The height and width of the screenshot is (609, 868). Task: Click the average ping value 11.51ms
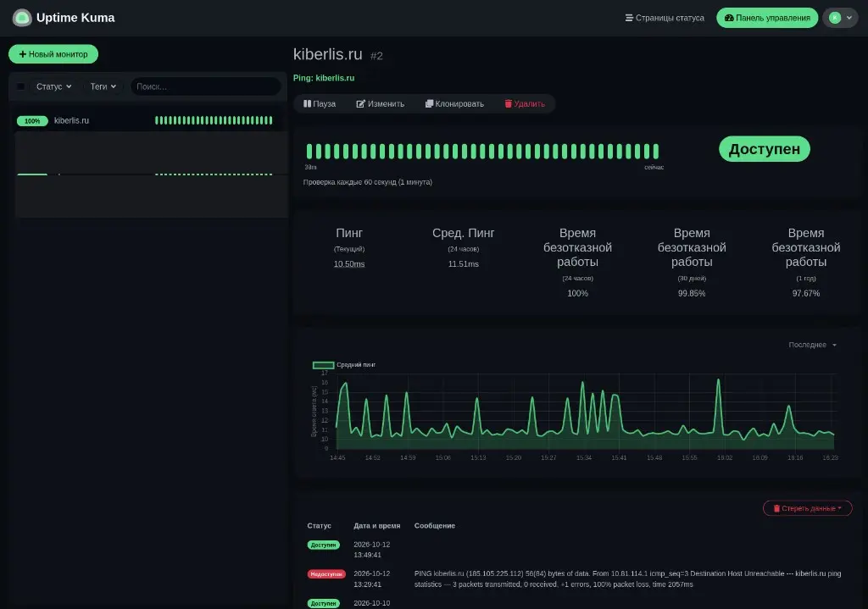(x=464, y=264)
